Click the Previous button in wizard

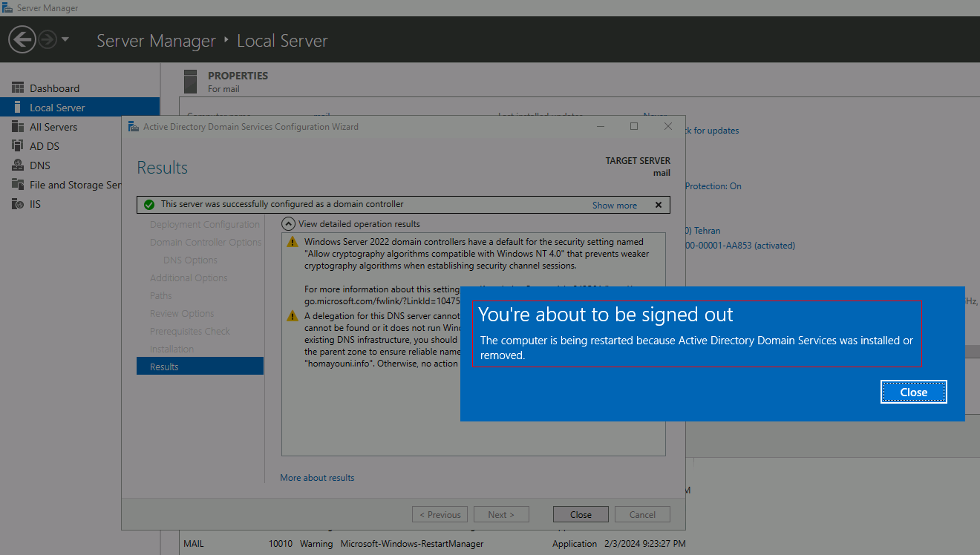click(440, 514)
